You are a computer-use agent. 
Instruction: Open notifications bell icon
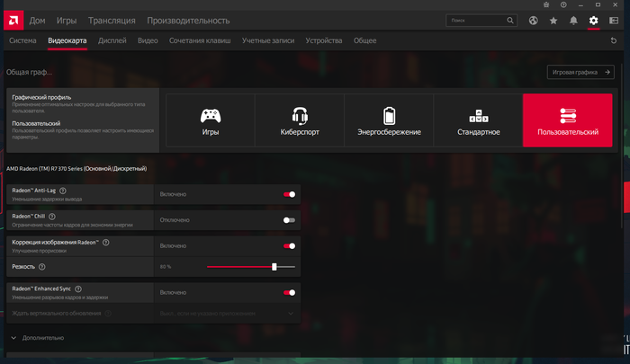(573, 20)
